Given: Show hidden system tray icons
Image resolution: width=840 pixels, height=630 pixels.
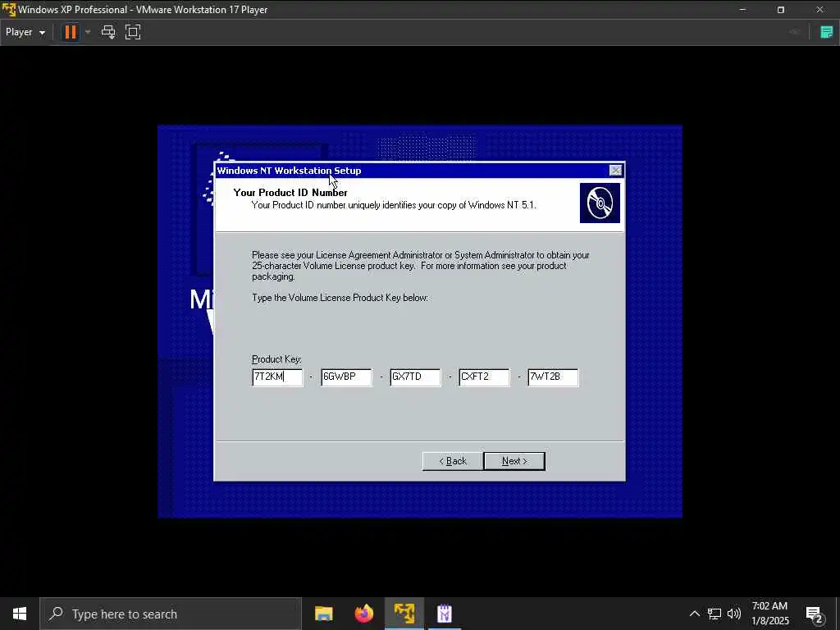Looking at the screenshot, I should coord(694,614).
